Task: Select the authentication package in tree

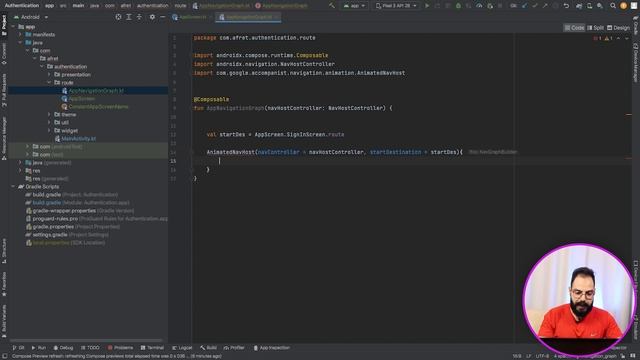Action: pyautogui.click(x=70, y=67)
